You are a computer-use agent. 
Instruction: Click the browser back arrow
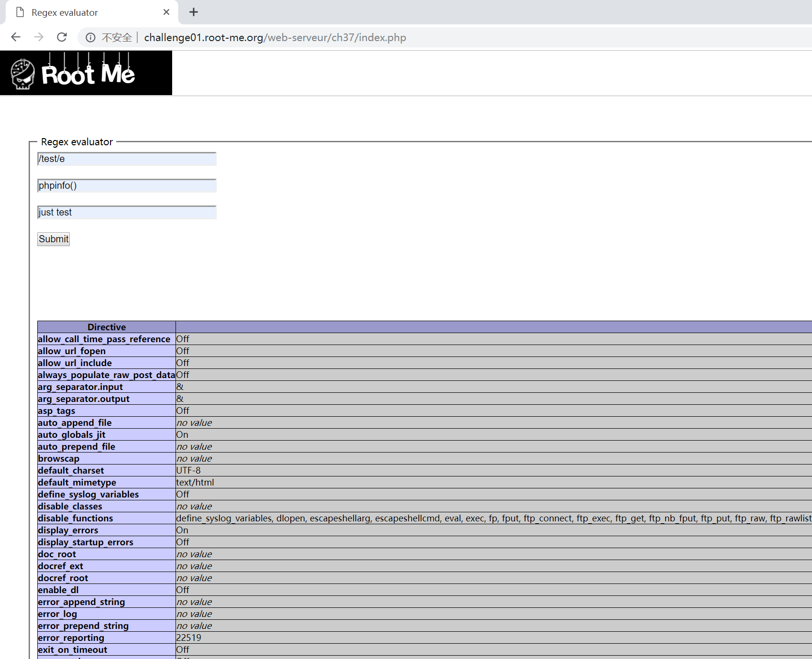(16, 37)
